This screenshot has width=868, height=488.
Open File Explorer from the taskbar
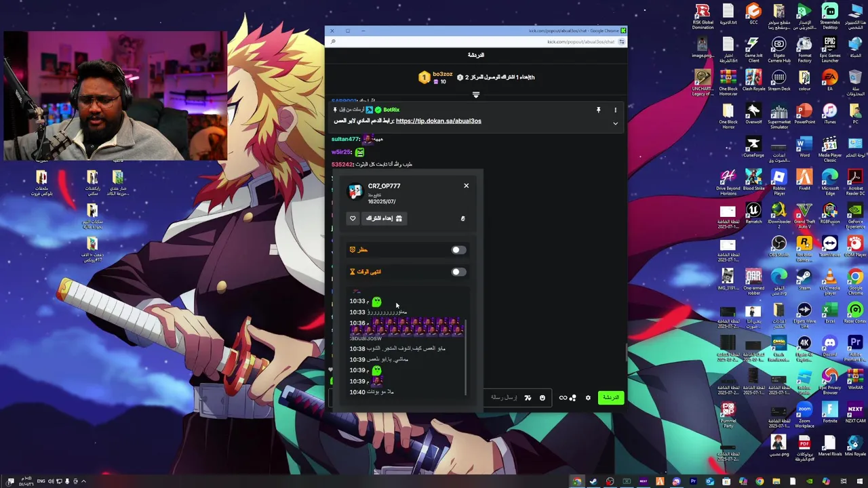(776, 481)
